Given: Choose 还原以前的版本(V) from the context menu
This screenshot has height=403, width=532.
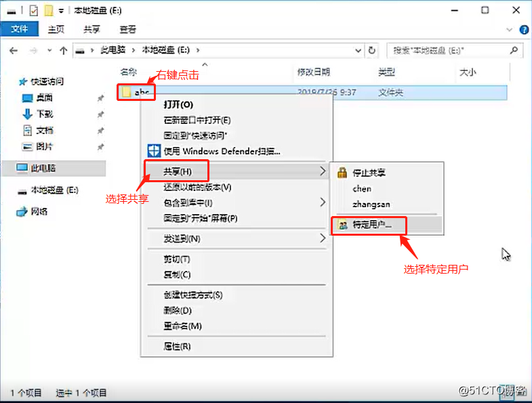Looking at the screenshot, I should 197,187.
